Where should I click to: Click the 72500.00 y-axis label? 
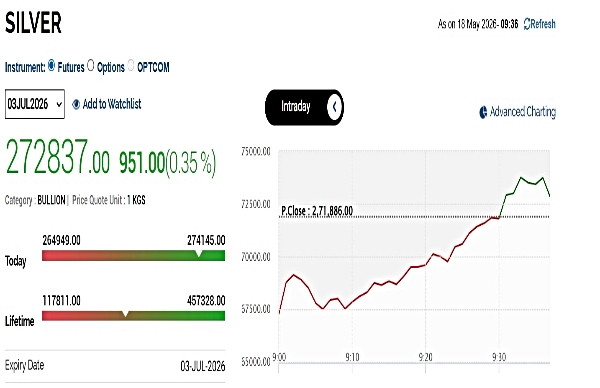click(x=256, y=204)
